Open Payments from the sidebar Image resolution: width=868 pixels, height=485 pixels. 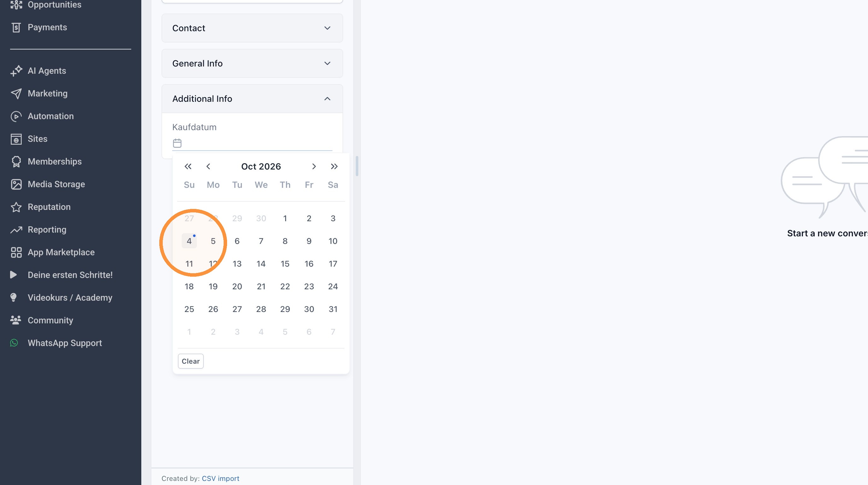click(x=47, y=27)
